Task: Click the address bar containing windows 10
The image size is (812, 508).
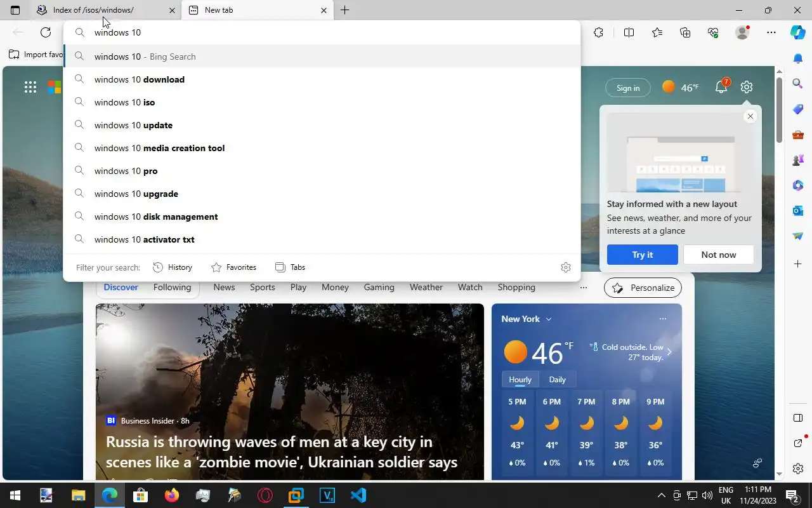Action: tap(322, 32)
